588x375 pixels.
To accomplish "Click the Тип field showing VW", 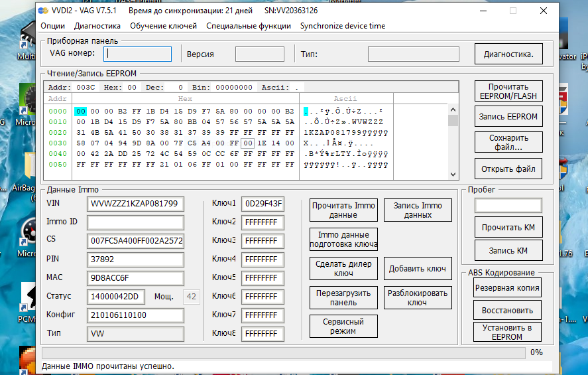I will (135, 334).
